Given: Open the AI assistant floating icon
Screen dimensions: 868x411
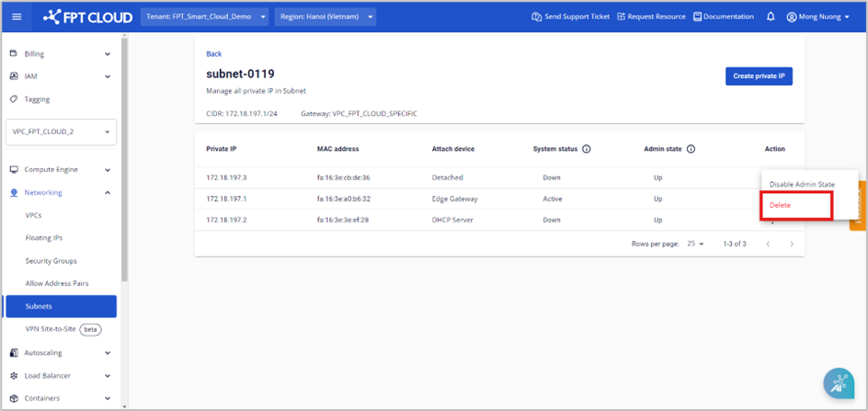Looking at the screenshot, I should click(839, 384).
